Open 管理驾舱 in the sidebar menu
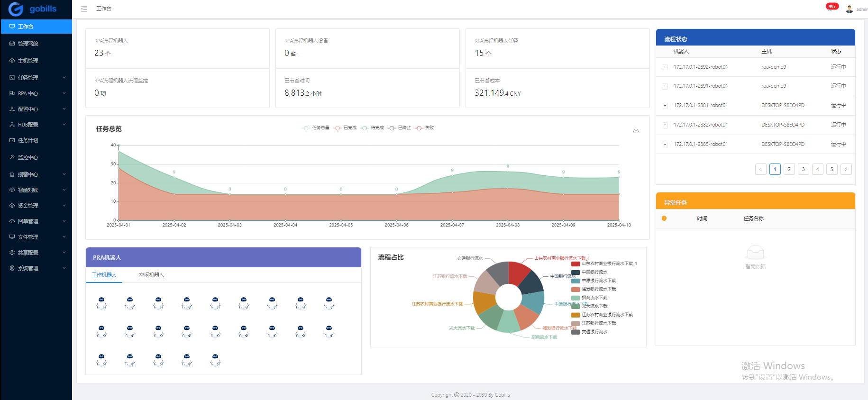868x400 pixels. [28, 44]
